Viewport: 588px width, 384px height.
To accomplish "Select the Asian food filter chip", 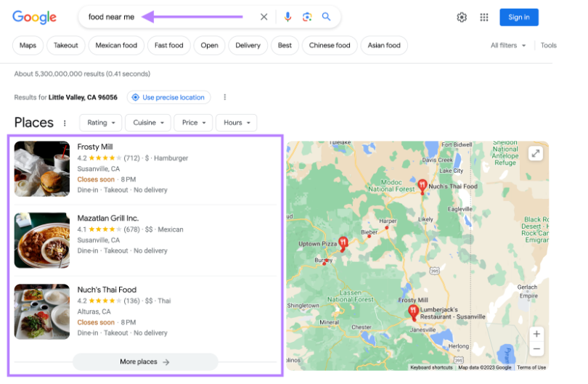I will [384, 46].
